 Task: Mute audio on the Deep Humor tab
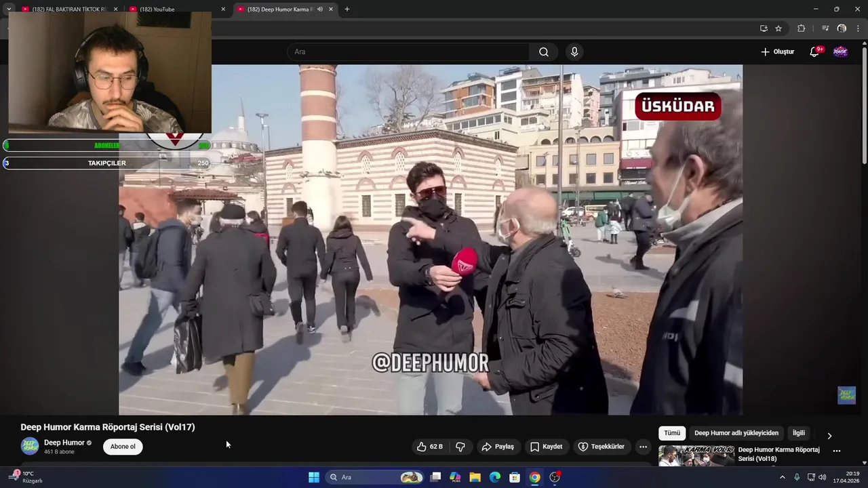point(319,9)
